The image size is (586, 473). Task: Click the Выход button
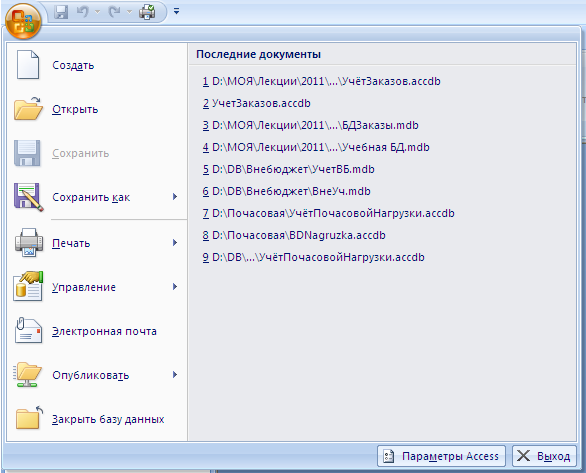[544, 456]
